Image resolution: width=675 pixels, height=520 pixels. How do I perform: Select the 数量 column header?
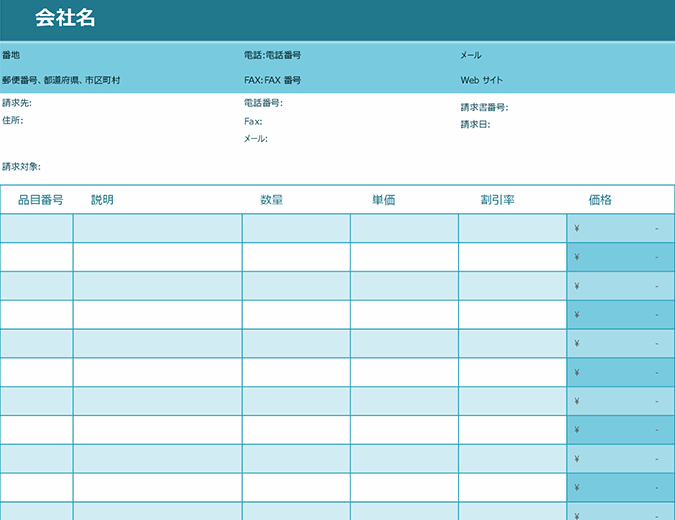pos(272,200)
